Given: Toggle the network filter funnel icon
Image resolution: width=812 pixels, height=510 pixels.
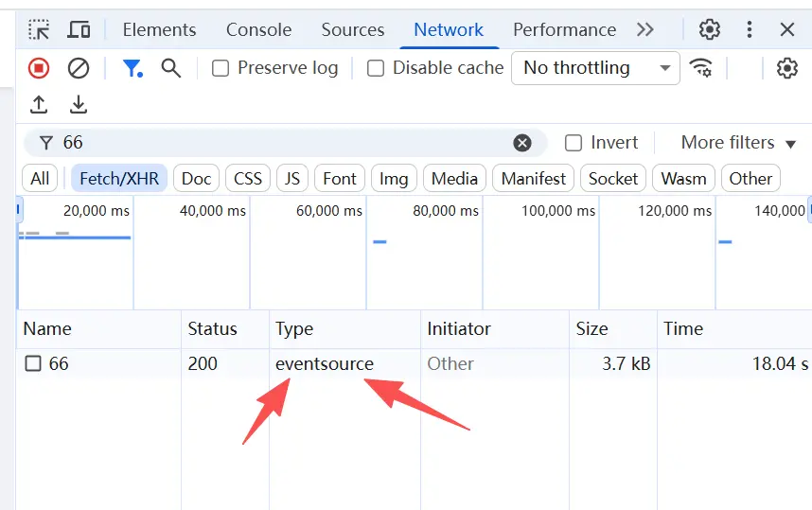Looking at the screenshot, I should pos(132,68).
